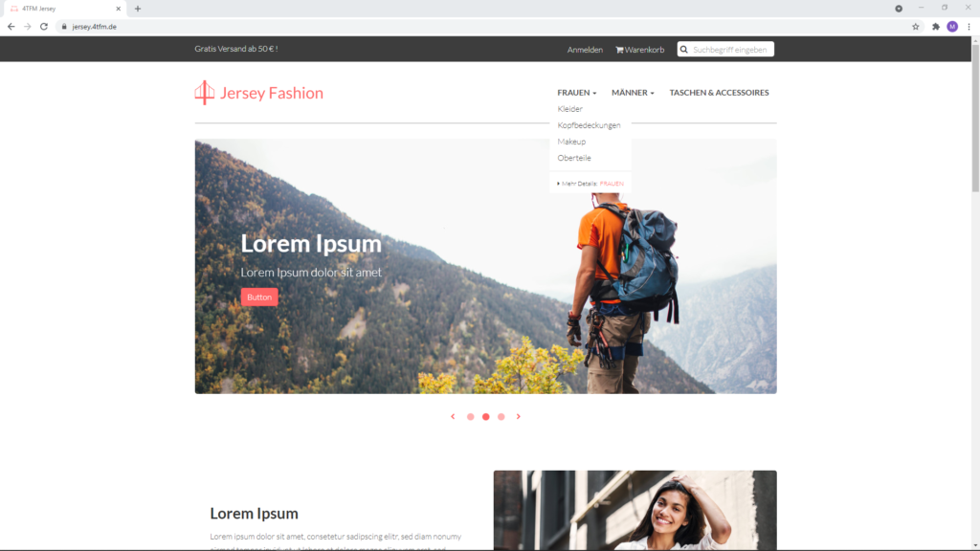980x551 pixels.
Task: Open a new browser tab
Action: point(138,9)
